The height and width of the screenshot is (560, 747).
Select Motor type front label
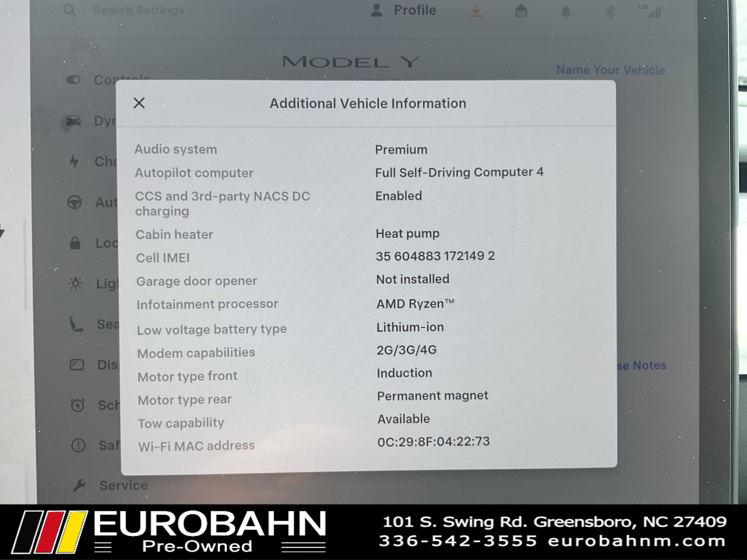pos(187,376)
